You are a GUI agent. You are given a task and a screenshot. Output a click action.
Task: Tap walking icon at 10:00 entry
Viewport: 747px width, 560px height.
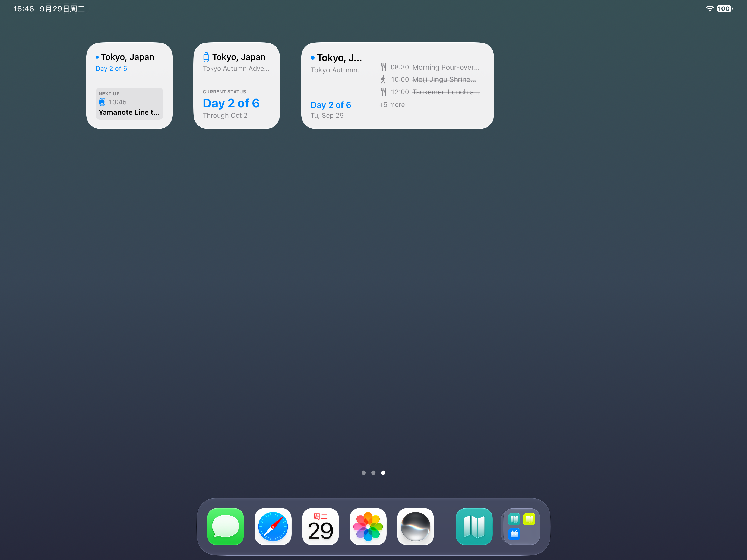[x=383, y=79]
